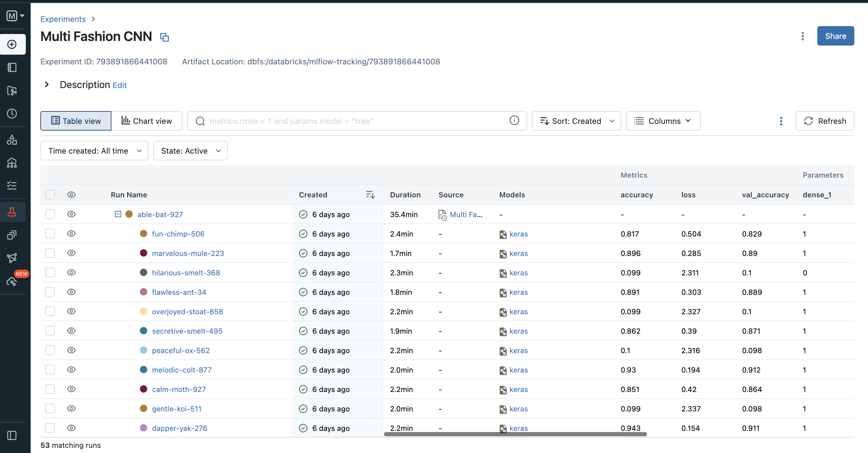Open the Recents clock icon in sidebar
The image size is (868, 453).
tap(12, 114)
